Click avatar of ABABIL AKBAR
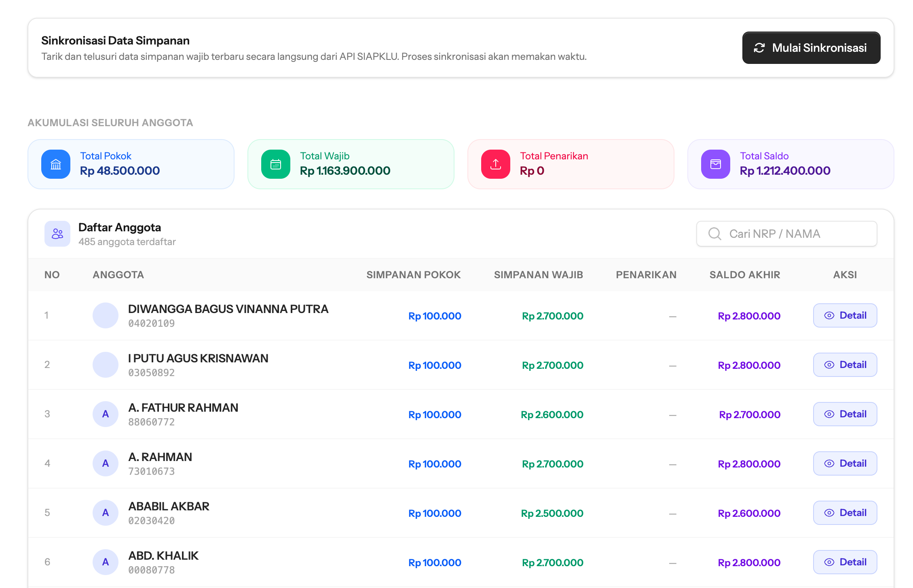913x588 pixels. pos(106,513)
